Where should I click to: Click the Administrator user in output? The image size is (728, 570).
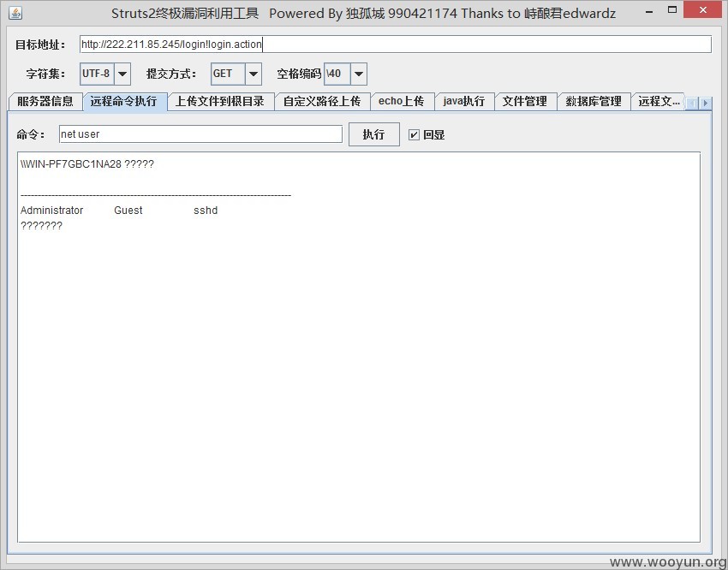tap(51, 211)
